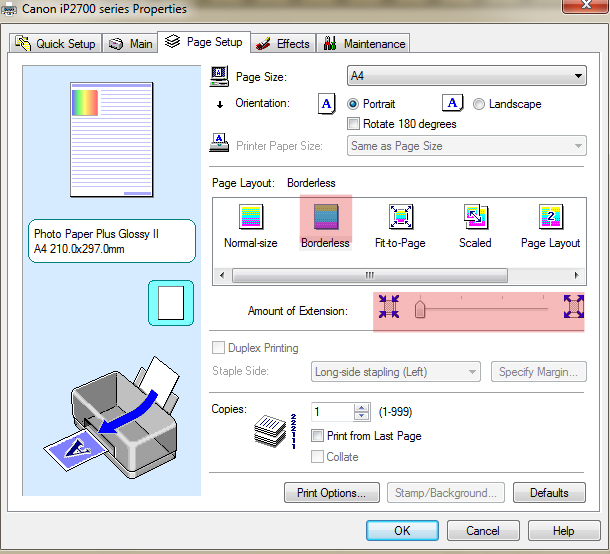Choose the Fit-to-Page layout icon

pyautogui.click(x=401, y=216)
